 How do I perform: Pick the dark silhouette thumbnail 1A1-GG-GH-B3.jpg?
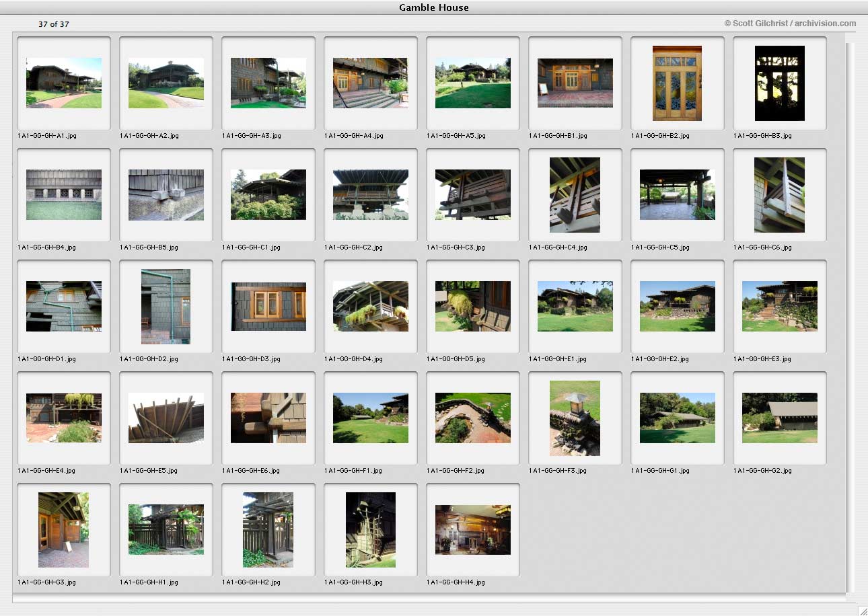coord(780,83)
